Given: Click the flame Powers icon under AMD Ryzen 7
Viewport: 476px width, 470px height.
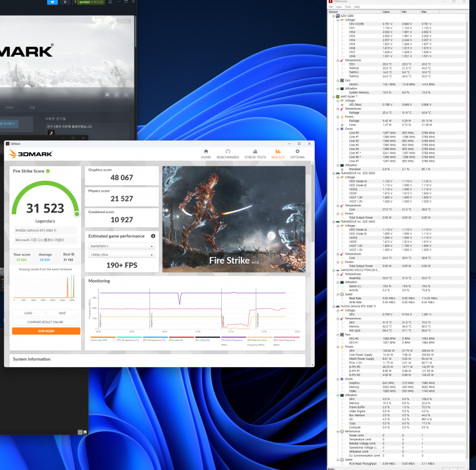Looking at the screenshot, I should [342, 117].
